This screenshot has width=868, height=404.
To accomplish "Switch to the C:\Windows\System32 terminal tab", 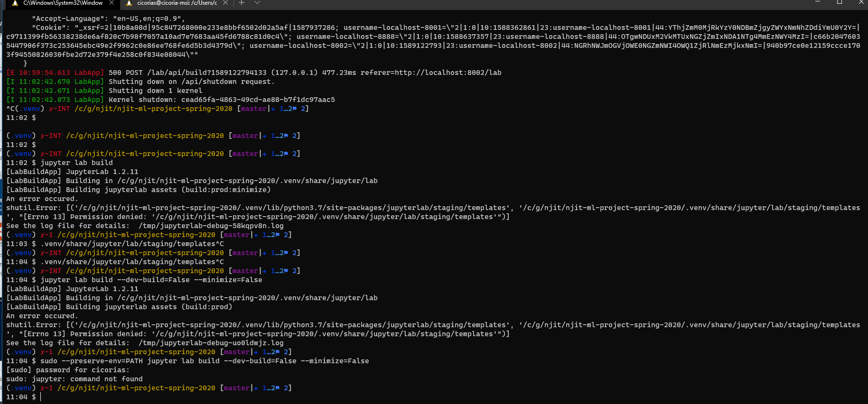I will coord(63,3).
